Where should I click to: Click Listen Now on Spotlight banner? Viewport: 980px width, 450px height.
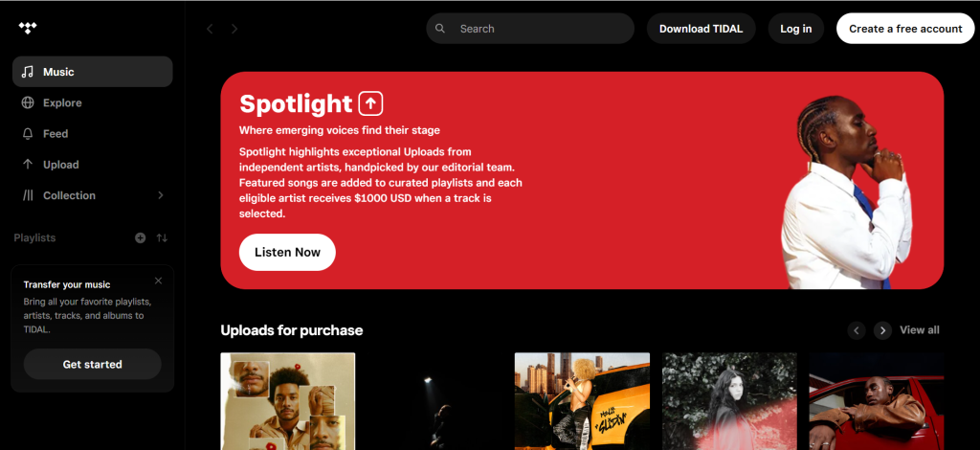coord(287,252)
